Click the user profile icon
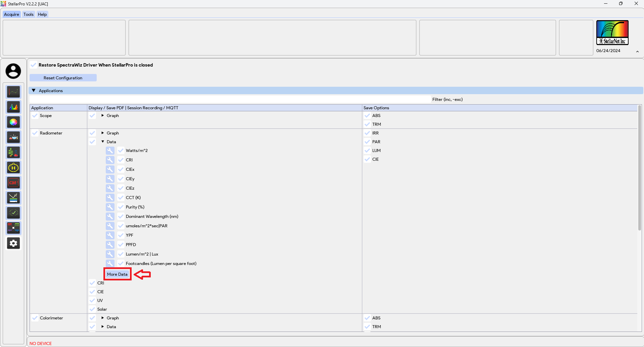644x347 pixels. 13,71
